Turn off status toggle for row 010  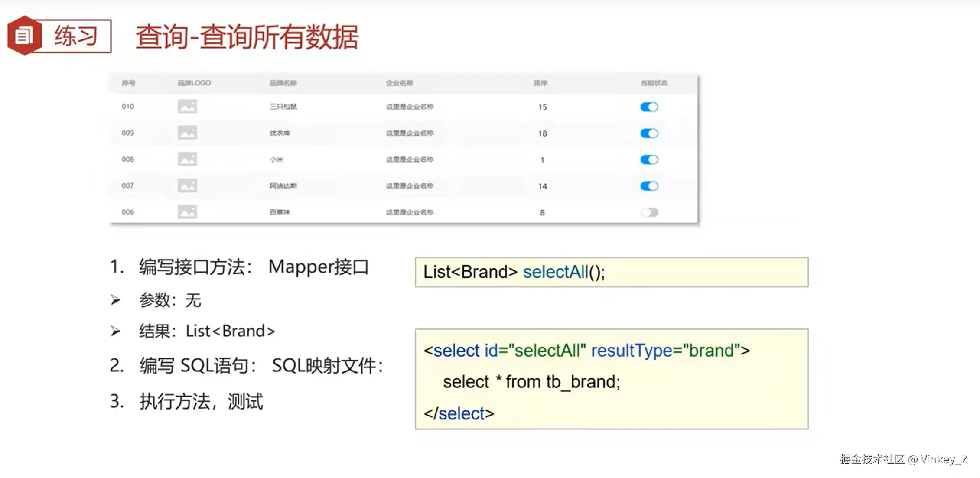[x=649, y=107]
